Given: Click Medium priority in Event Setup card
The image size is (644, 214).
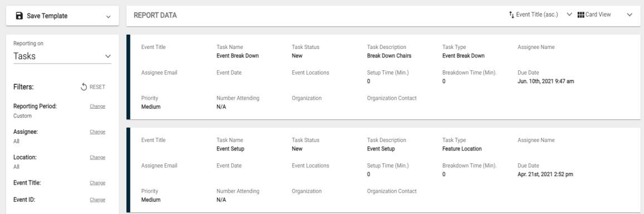Looking at the screenshot, I should tap(151, 200).
